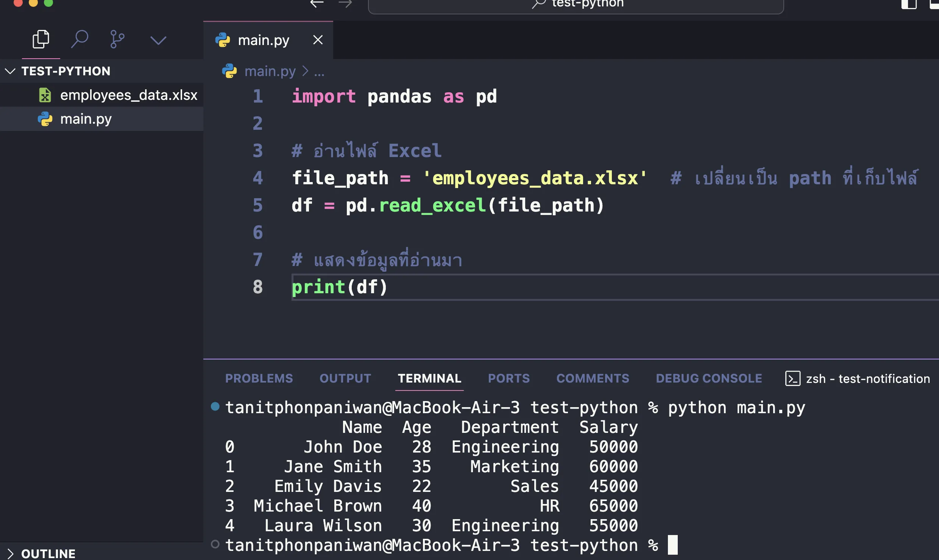939x560 pixels.
Task: Click salary value 65000 in terminal
Action: pyautogui.click(x=613, y=506)
